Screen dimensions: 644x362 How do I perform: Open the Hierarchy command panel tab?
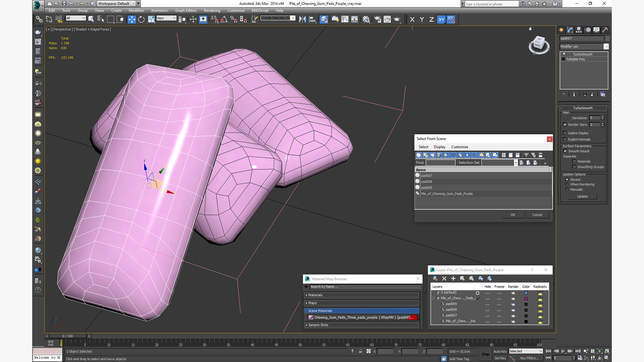tap(579, 30)
